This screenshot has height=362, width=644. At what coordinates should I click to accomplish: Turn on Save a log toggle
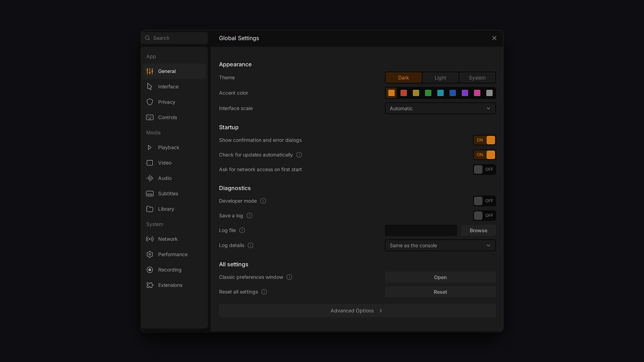point(484,216)
